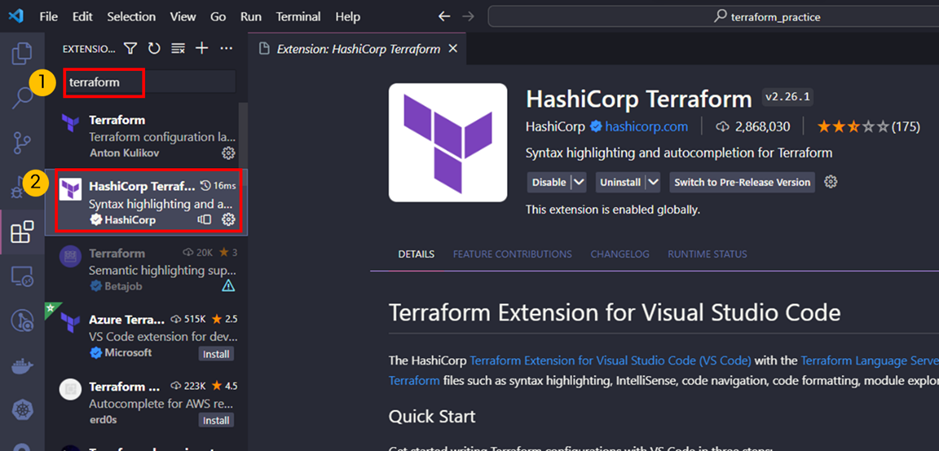The width and height of the screenshot is (939, 451).
Task: Open gear menu for Anton Kulikov Terraform
Action: 228,153
